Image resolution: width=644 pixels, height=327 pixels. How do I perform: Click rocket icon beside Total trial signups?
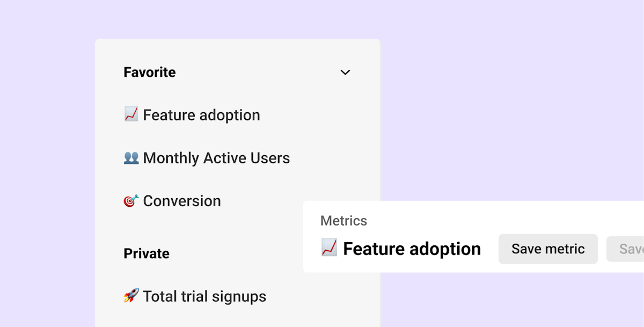pyautogui.click(x=131, y=296)
